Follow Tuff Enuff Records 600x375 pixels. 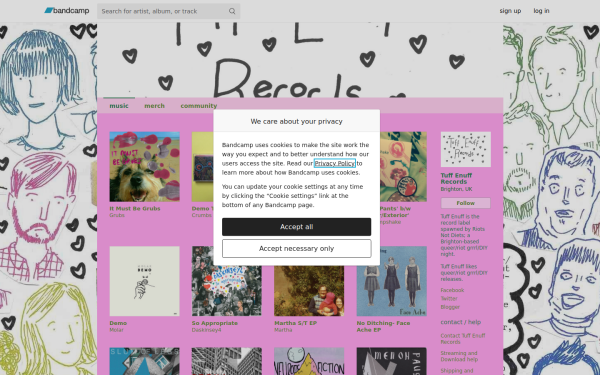coord(466,203)
